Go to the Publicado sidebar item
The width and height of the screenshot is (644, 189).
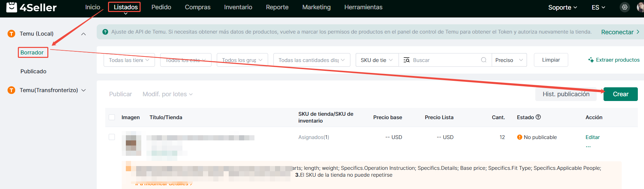[33, 71]
